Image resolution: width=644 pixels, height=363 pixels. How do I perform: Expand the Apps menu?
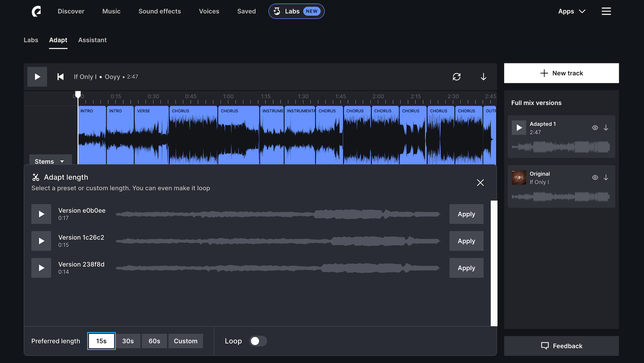coord(572,11)
